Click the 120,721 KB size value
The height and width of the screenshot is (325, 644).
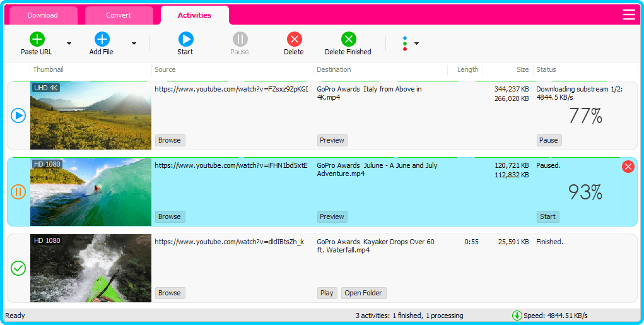point(512,165)
